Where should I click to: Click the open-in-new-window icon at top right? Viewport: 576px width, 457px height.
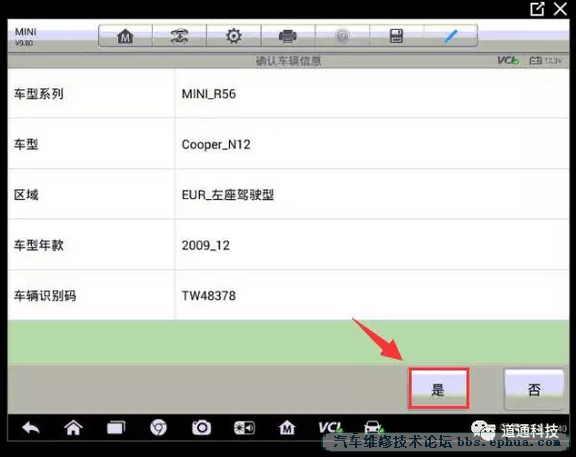pyautogui.click(x=537, y=9)
